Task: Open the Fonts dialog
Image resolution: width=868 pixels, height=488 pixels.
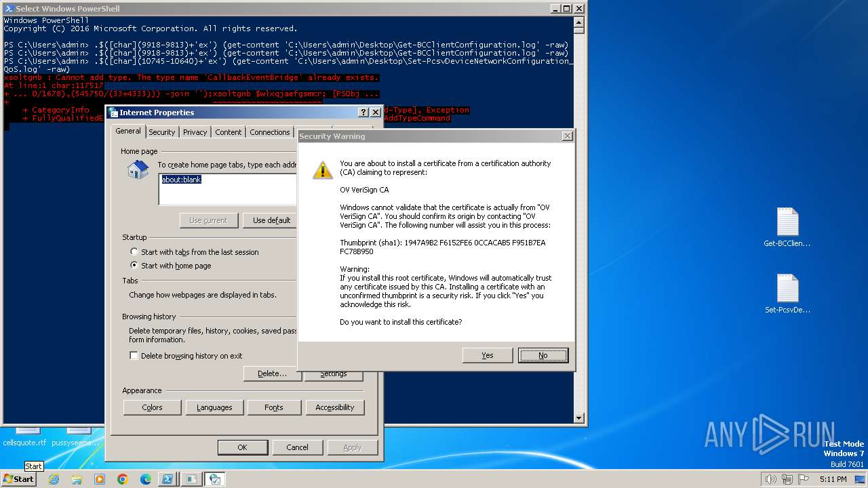Action: 274,407
